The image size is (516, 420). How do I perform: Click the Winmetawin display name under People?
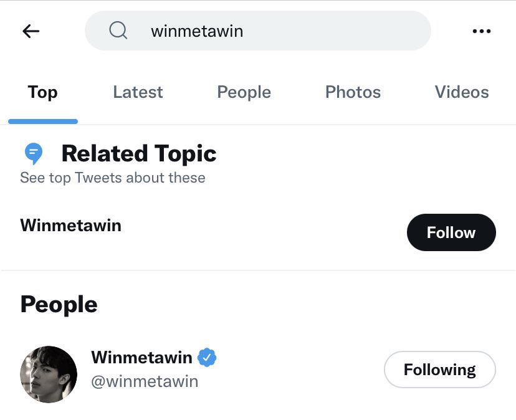tap(141, 358)
